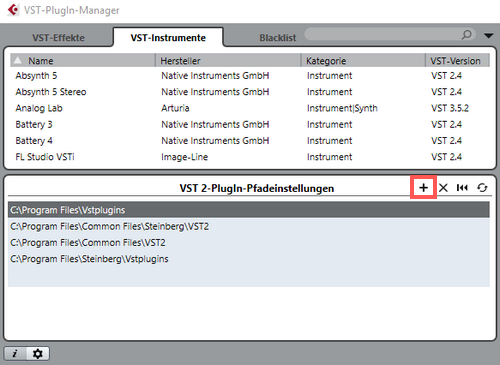Select the VST-Instrumente tab

pos(168,38)
